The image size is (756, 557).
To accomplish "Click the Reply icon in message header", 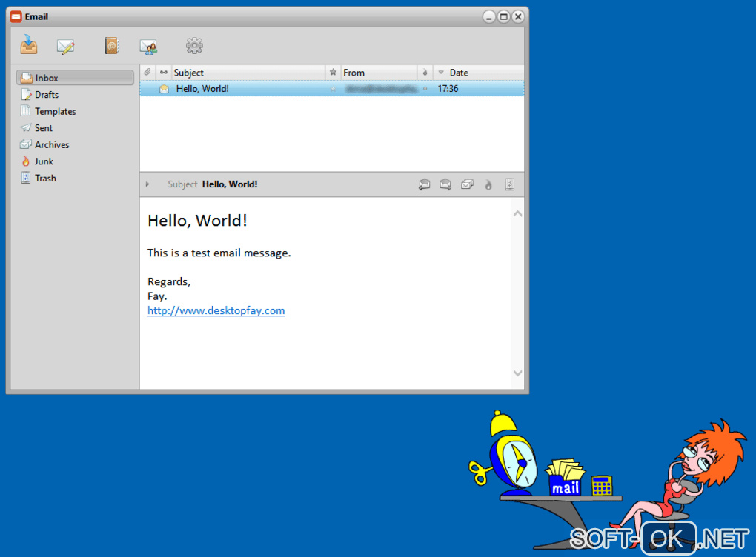I will point(424,184).
